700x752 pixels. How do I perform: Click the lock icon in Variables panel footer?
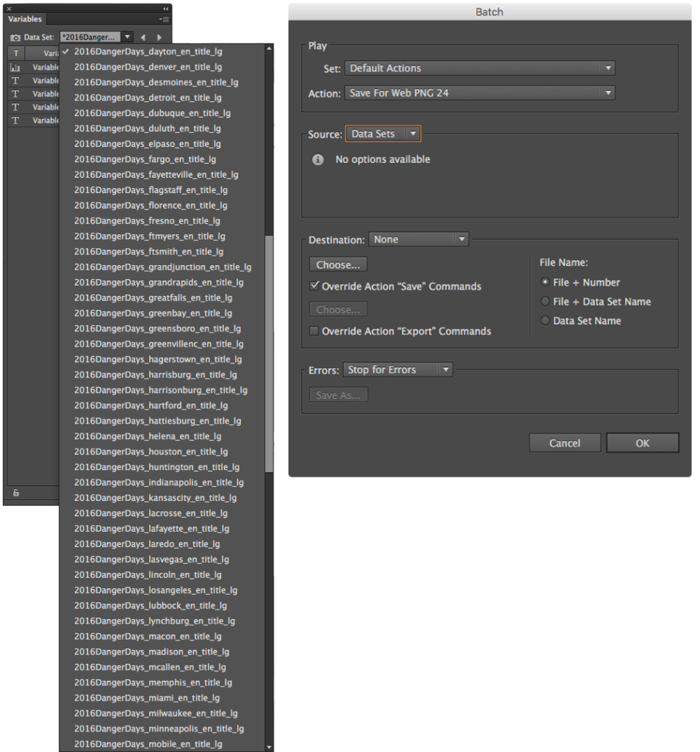coord(16,493)
